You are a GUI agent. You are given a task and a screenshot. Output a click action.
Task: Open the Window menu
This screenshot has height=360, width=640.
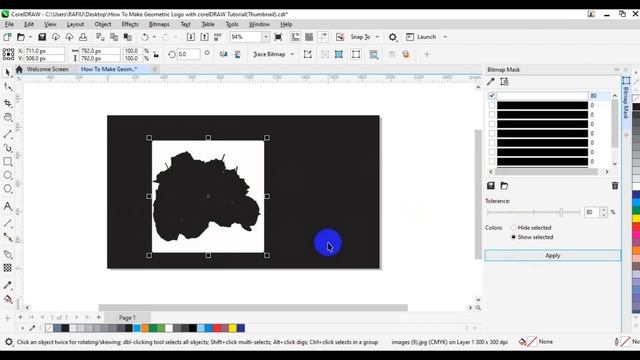(259, 24)
